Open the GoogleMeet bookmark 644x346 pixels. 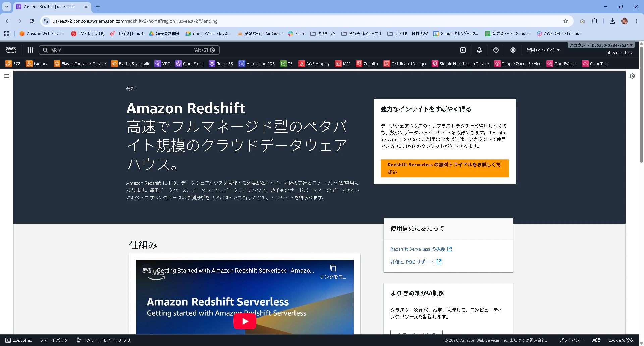point(208,34)
